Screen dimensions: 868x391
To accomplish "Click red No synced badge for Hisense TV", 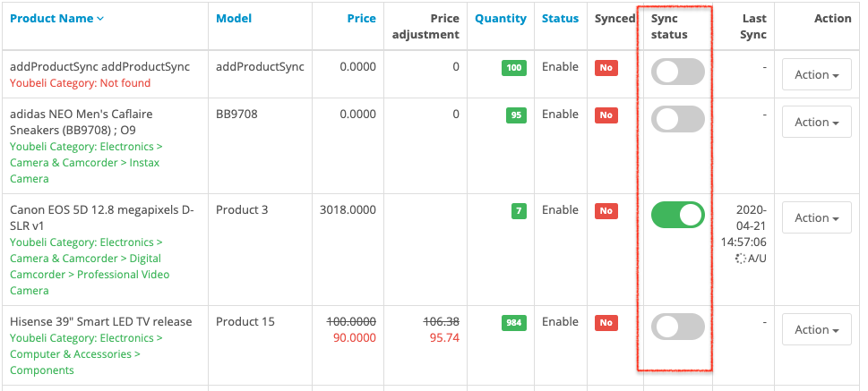I will point(606,323).
